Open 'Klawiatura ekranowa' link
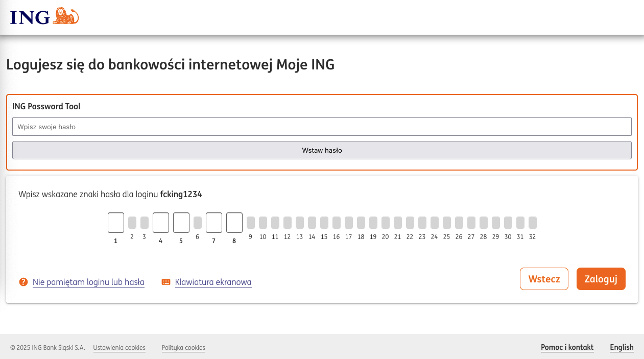This screenshot has height=359, width=644. [213, 282]
